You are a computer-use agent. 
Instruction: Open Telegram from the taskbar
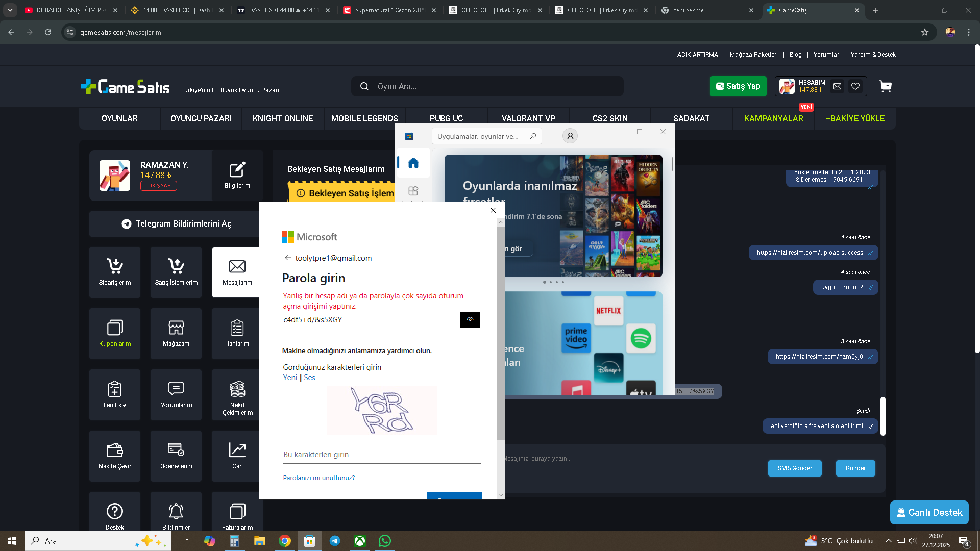click(x=335, y=541)
